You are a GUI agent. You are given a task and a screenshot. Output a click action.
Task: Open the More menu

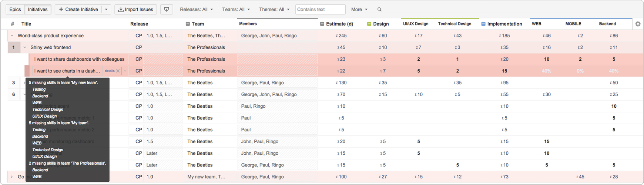(359, 9)
